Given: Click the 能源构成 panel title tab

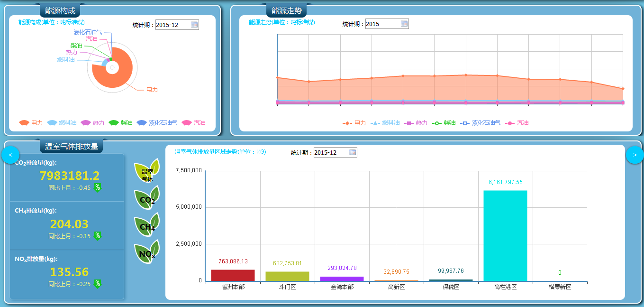Looking at the screenshot, I should (x=60, y=10).
